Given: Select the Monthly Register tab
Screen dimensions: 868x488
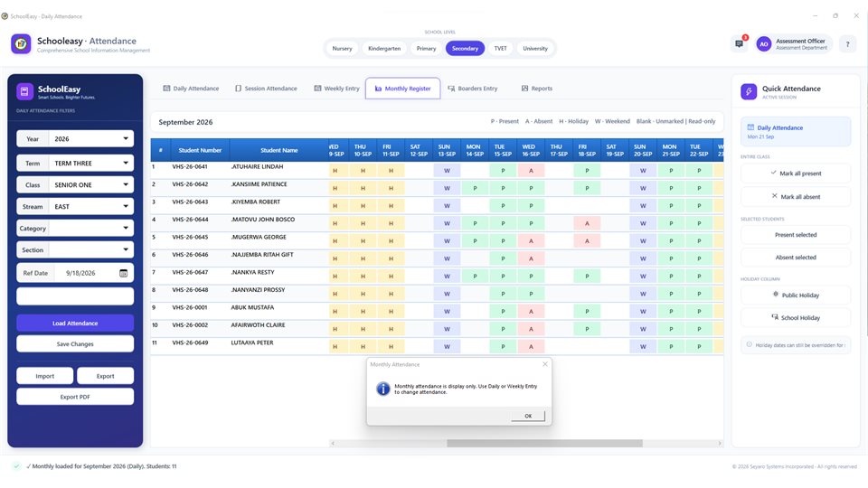Looking at the screenshot, I should (403, 89).
